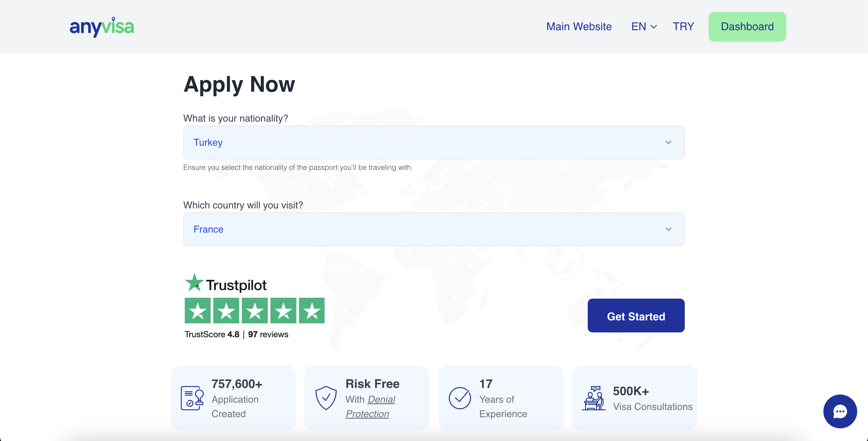Click the Get Started button
This screenshot has width=868, height=441.
[x=636, y=316]
